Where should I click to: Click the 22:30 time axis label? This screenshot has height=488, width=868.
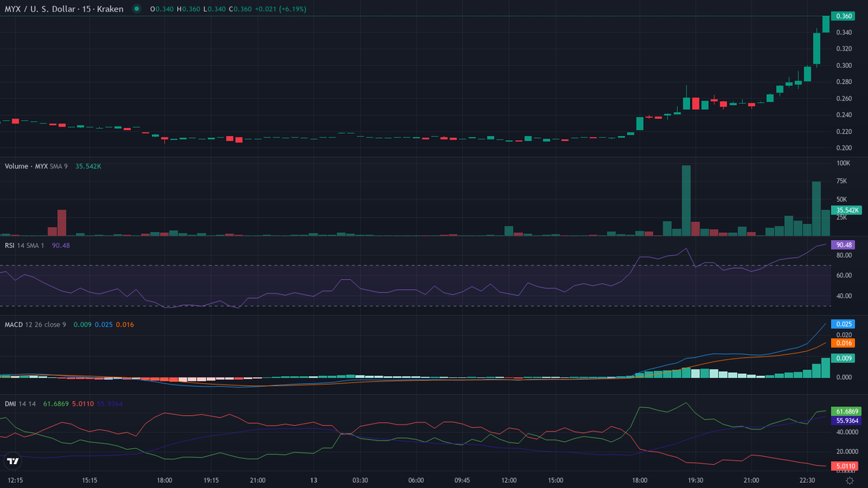click(x=808, y=480)
